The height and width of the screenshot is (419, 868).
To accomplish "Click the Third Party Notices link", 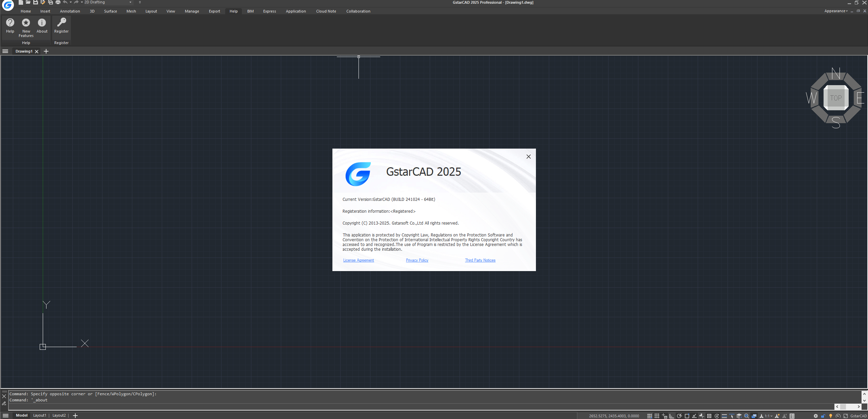I will pyautogui.click(x=480, y=260).
